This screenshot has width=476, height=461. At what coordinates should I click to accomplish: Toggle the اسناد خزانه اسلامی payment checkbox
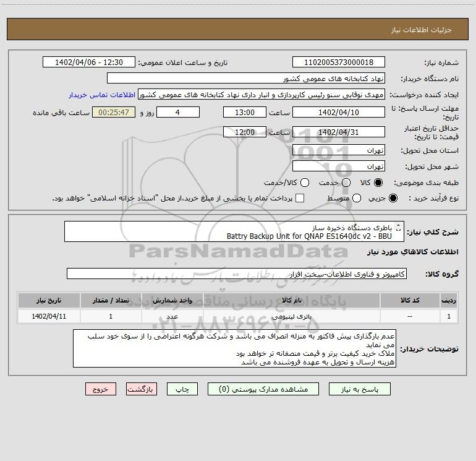pos(300,198)
